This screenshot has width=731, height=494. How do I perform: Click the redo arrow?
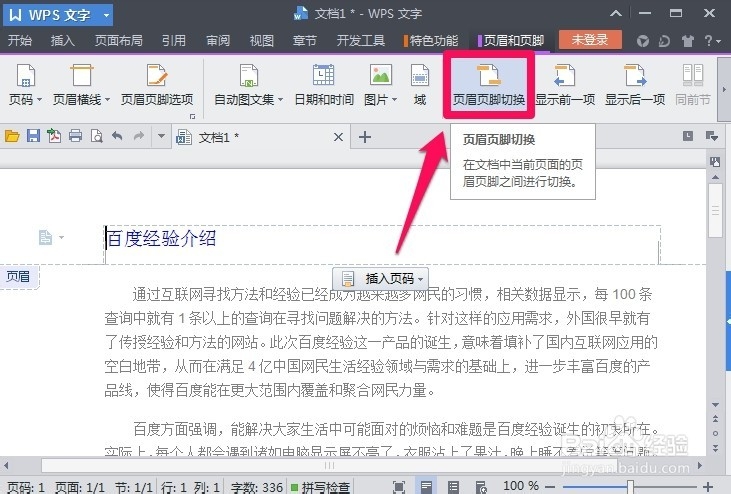138,136
